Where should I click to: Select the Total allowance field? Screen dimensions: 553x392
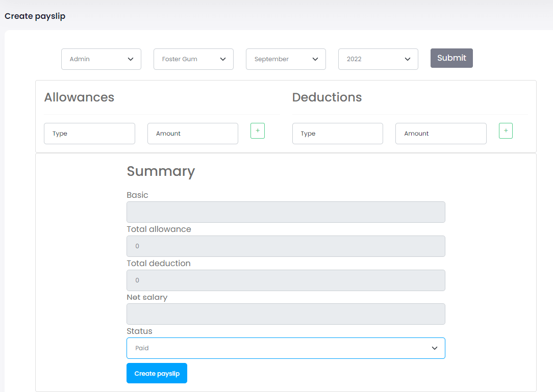coord(286,246)
